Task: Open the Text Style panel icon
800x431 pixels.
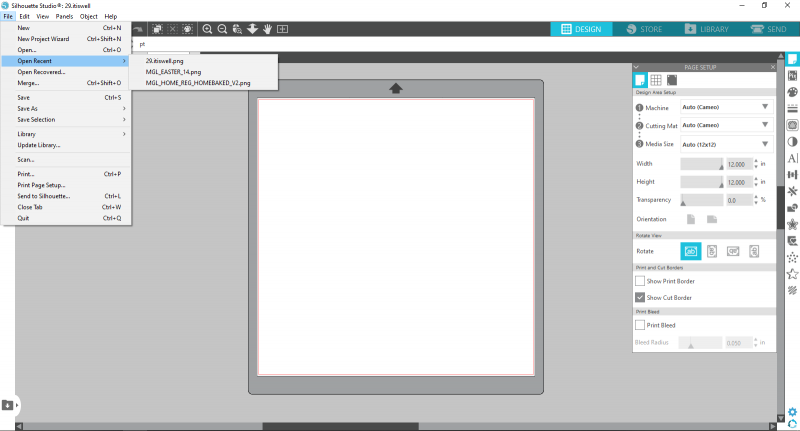Action: coord(793,158)
